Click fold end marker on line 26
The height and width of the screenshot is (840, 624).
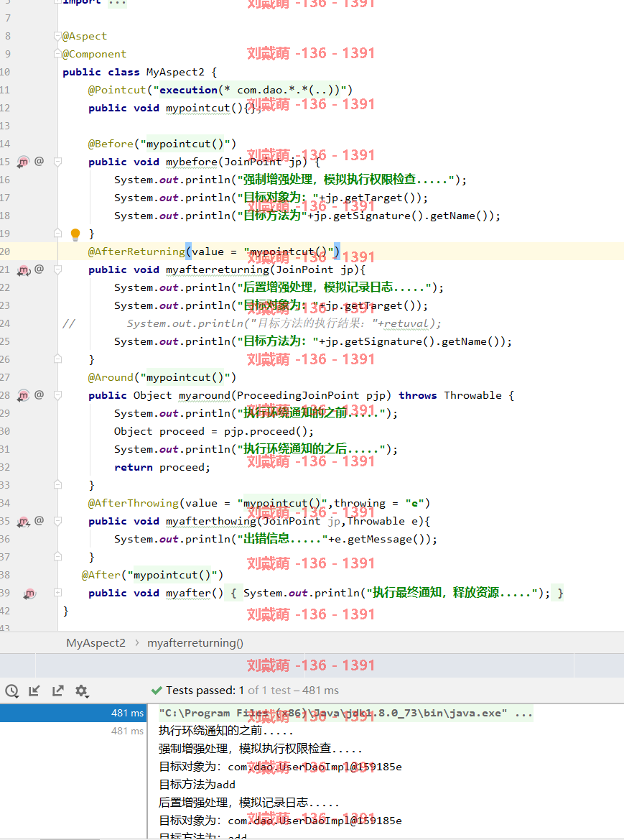point(57,359)
